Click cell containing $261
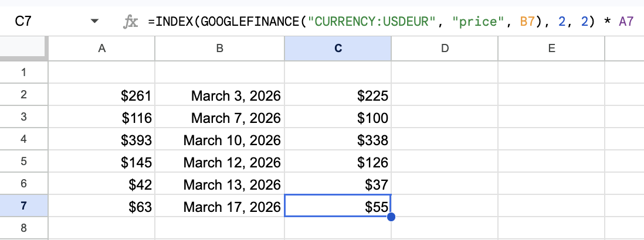This screenshot has width=644, height=240. click(101, 95)
